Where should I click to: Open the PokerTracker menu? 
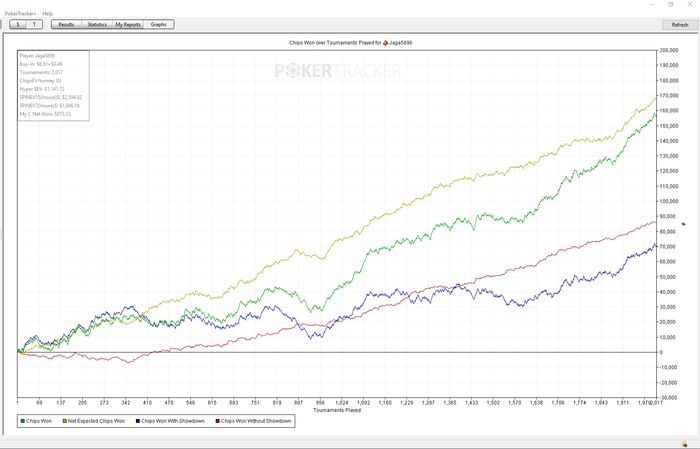20,14
